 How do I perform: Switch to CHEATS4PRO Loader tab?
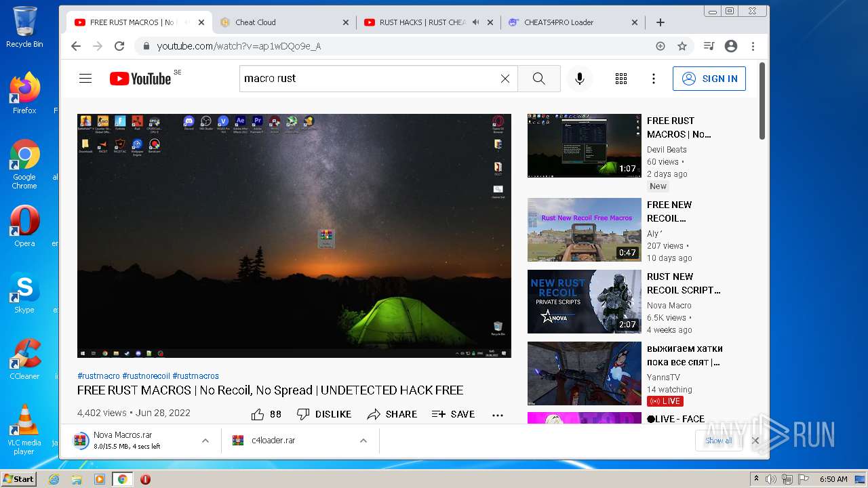point(573,22)
